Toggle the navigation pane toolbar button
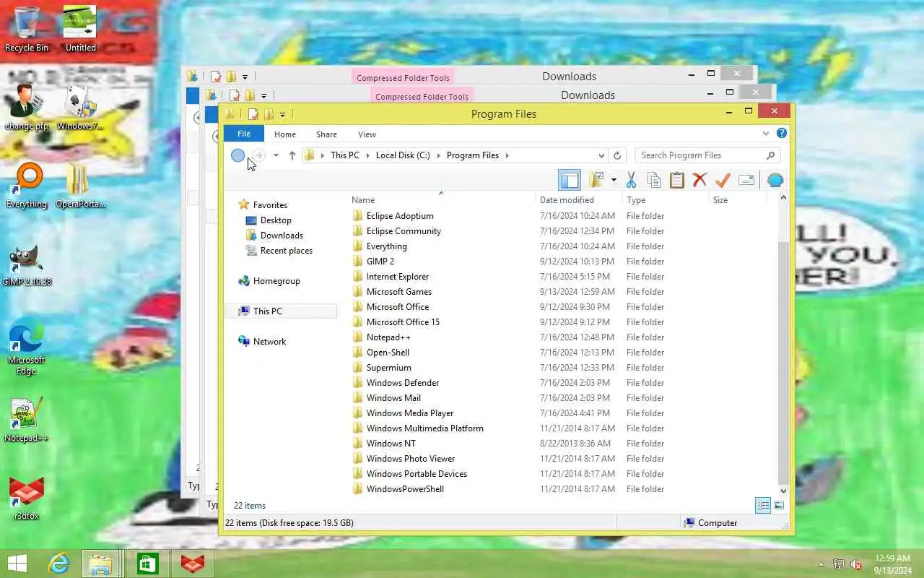 click(x=570, y=180)
